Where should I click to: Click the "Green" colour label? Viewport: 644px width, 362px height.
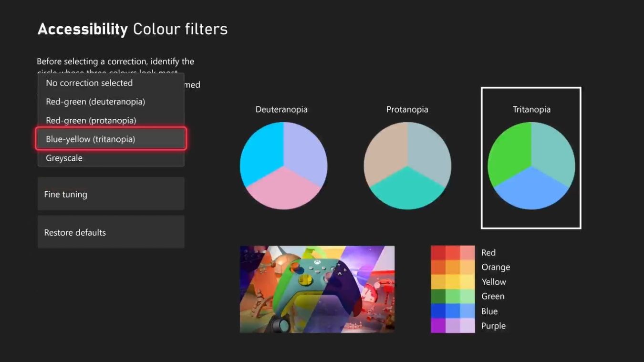[493, 296]
